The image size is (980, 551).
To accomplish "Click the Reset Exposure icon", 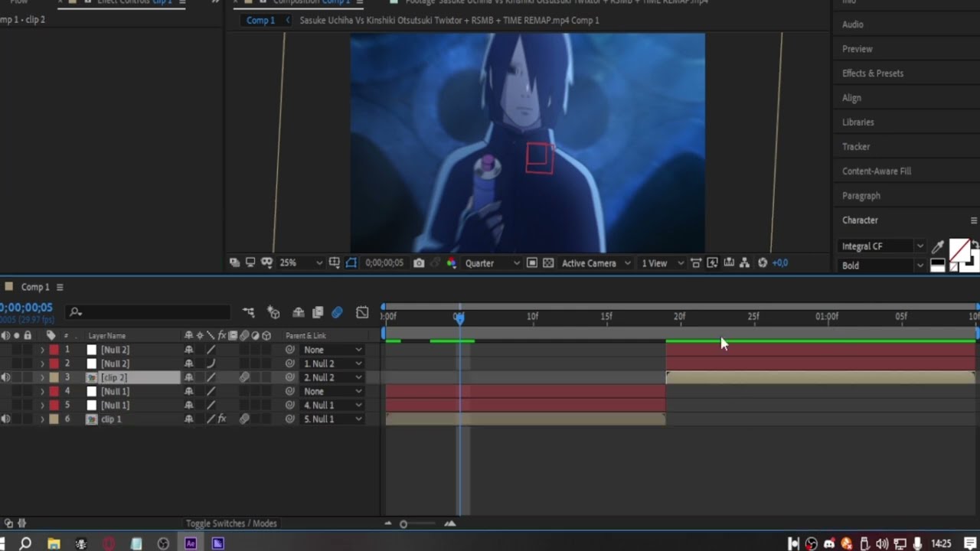I will tap(763, 262).
